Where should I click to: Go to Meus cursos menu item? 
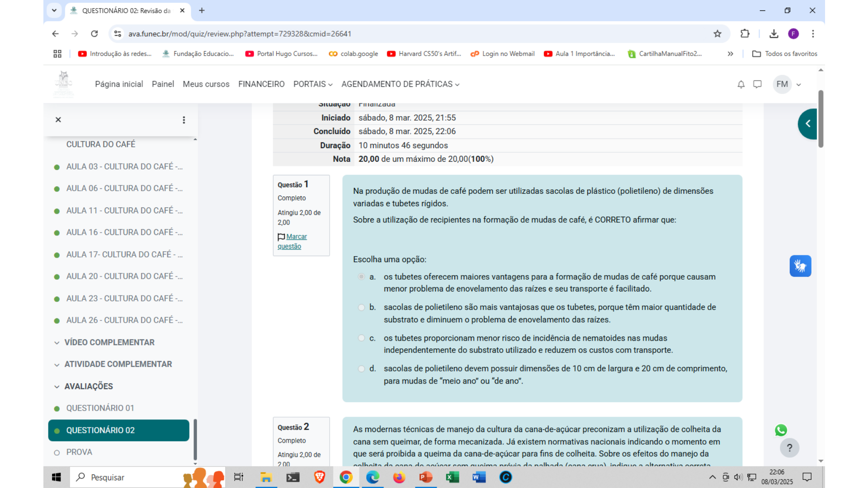point(206,84)
